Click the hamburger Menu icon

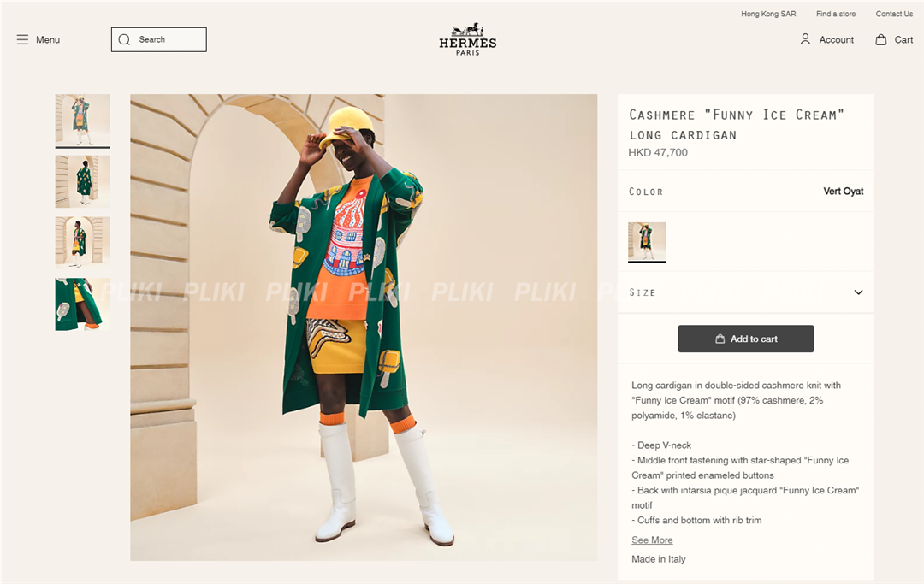tap(22, 40)
